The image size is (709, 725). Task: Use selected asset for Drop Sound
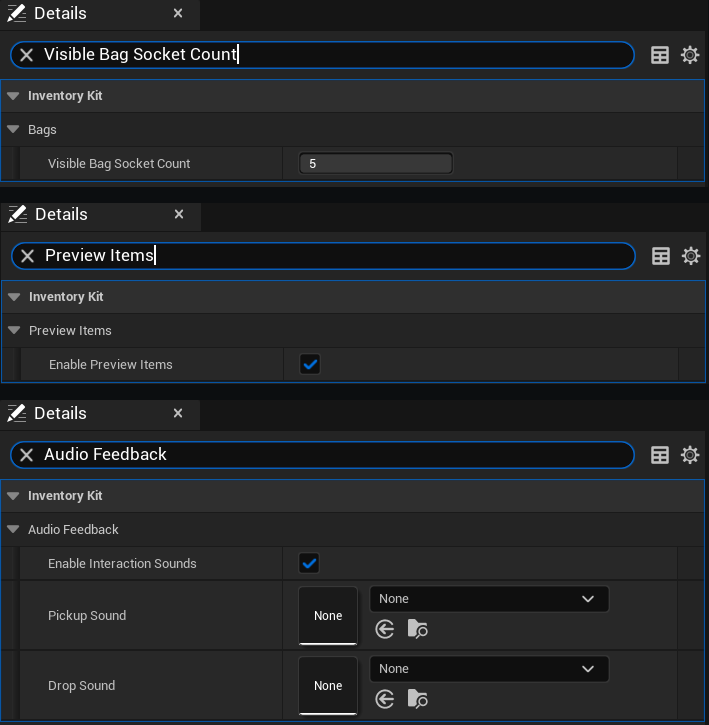(x=385, y=699)
